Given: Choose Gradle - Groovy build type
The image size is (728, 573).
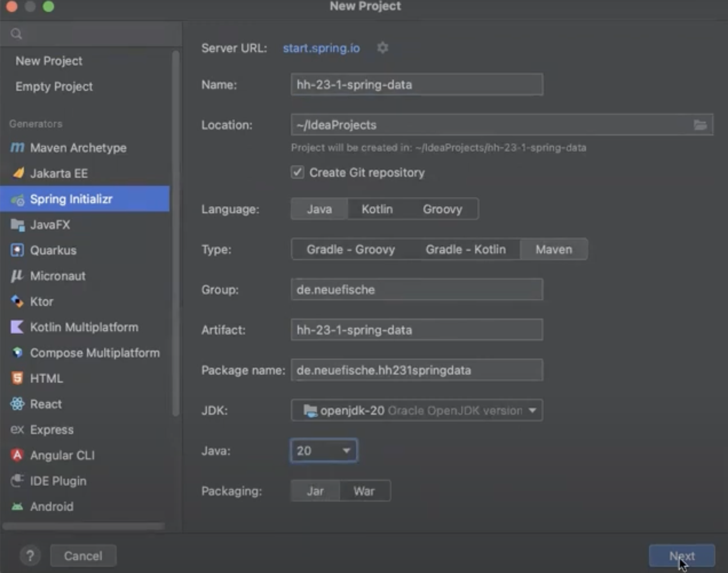Looking at the screenshot, I should [x=351, y=249].
